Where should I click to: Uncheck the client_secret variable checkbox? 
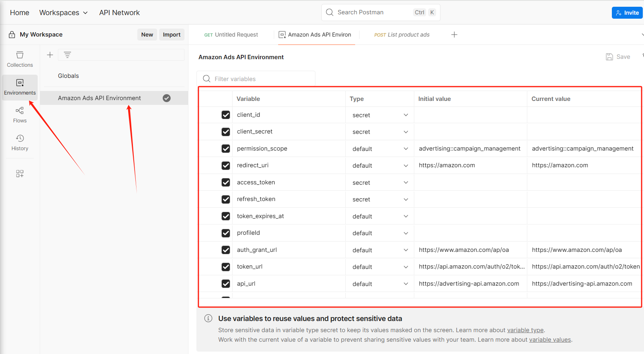[226, 132]
